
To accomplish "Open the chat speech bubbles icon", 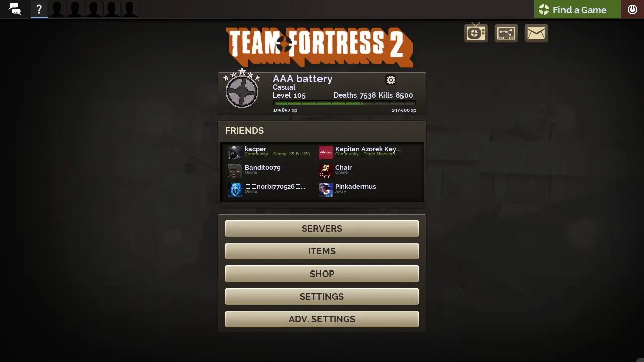I will point(15,9).
